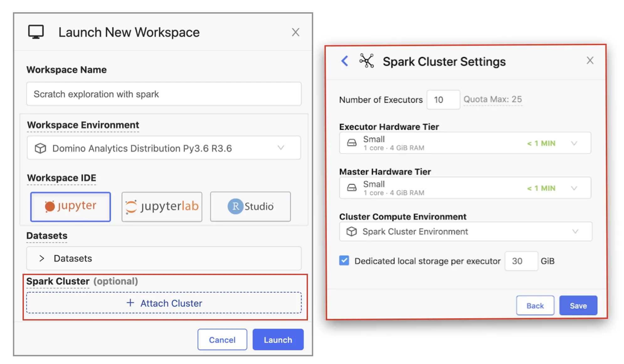The image size is (624, 364).
Task: Click the monitor icon beside Launch New Workspace
Action: tap(36, 32)
